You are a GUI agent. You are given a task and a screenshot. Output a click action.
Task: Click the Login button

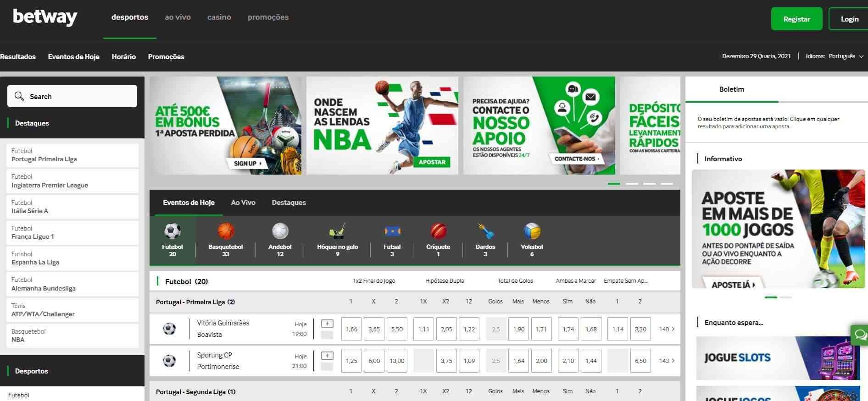850,19
